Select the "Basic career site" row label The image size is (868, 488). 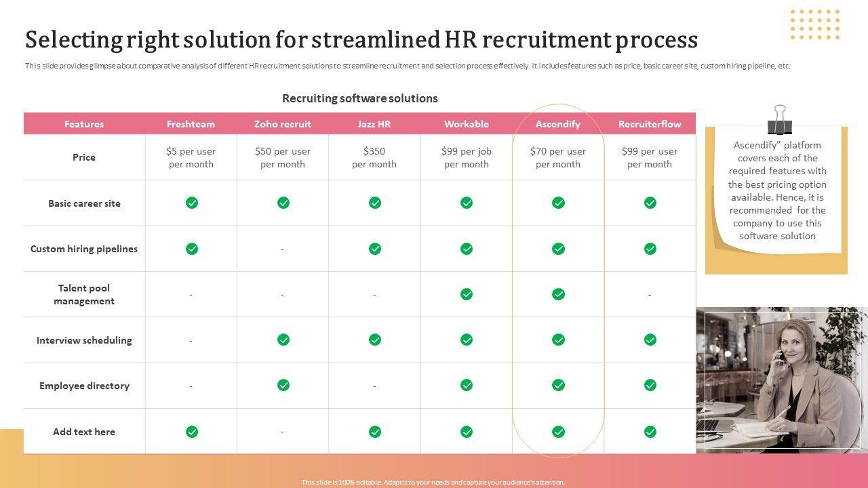[x=84, y=203]
